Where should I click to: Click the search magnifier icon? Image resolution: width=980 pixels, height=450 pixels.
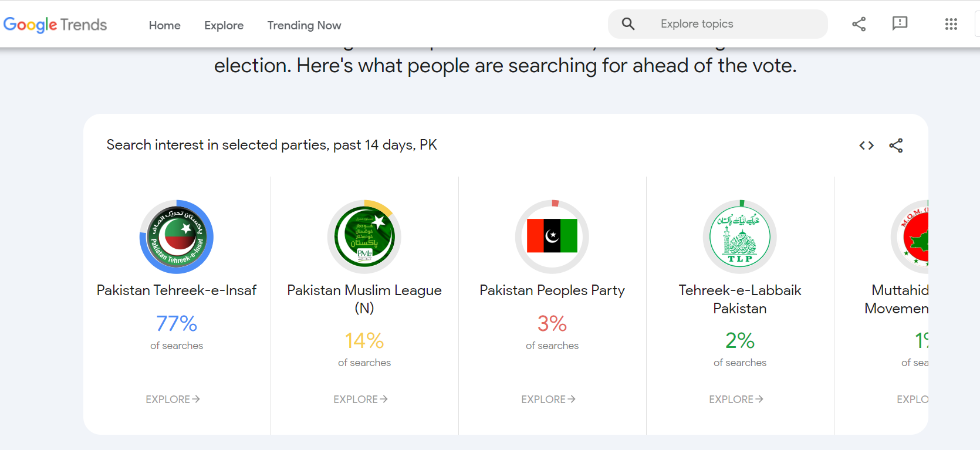[x=628, y=24]
